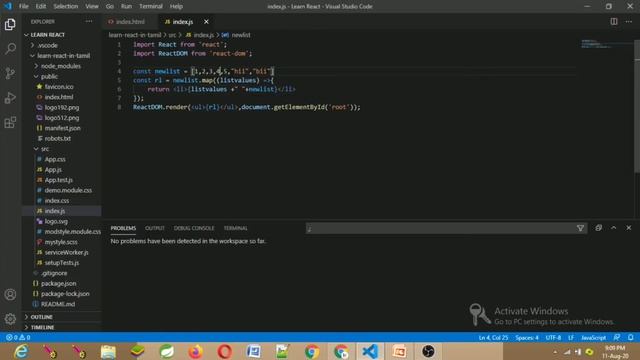640x360 pixels.
Task: Launch Opera browser from taskbar
Action: tap(224, 351)
